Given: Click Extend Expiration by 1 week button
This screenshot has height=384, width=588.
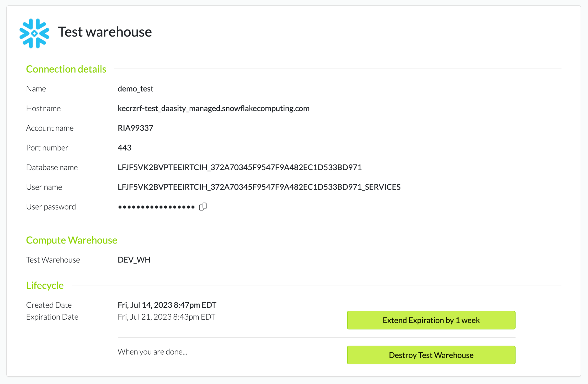Looking at the screenshot, I should (431, 320).
